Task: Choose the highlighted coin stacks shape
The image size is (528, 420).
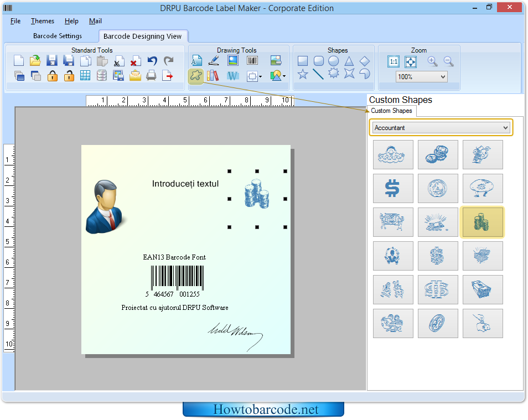Action: (483, 222)
